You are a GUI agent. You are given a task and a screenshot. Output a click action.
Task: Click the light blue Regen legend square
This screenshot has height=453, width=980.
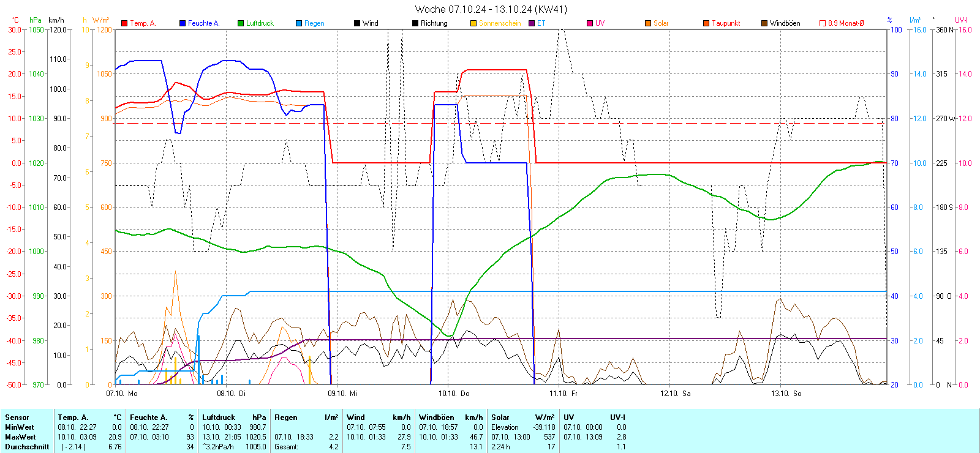pyautogui.click(x=299, y=23)
